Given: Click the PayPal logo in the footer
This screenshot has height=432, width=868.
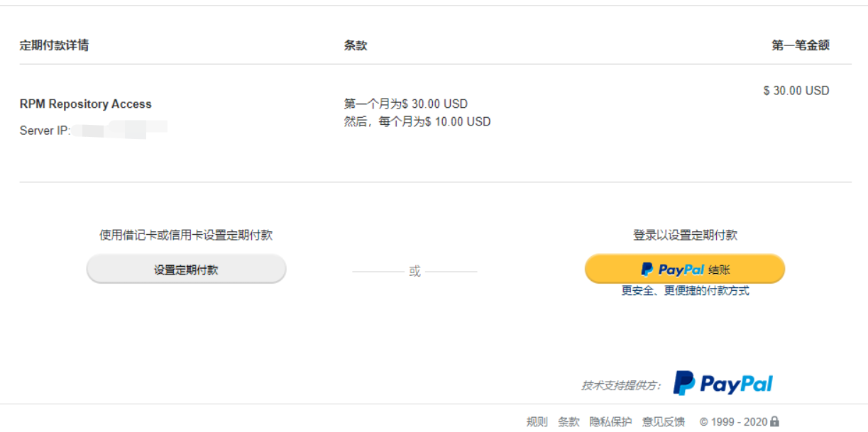Looking at the screenshot, I should (x=723, y=384).
